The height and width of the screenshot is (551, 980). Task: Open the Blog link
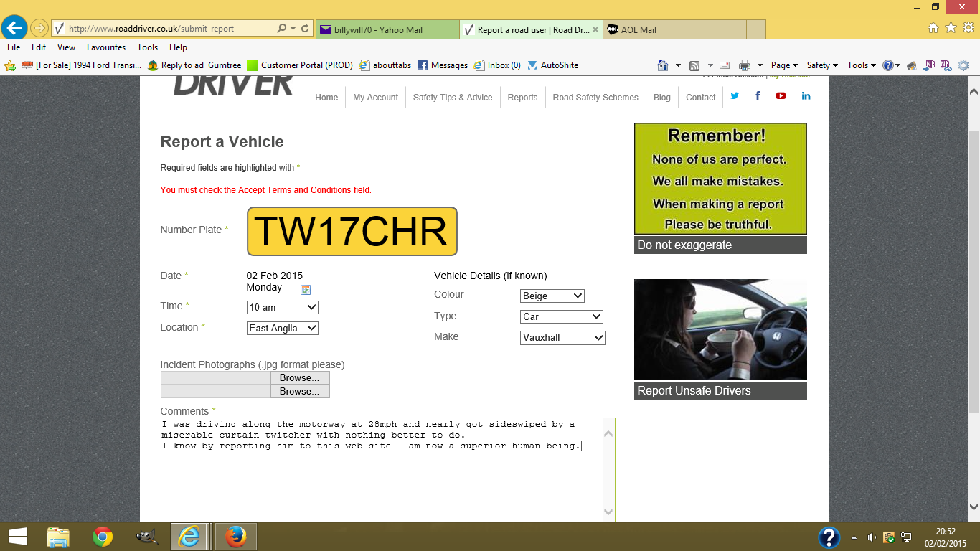pos(662,98)
